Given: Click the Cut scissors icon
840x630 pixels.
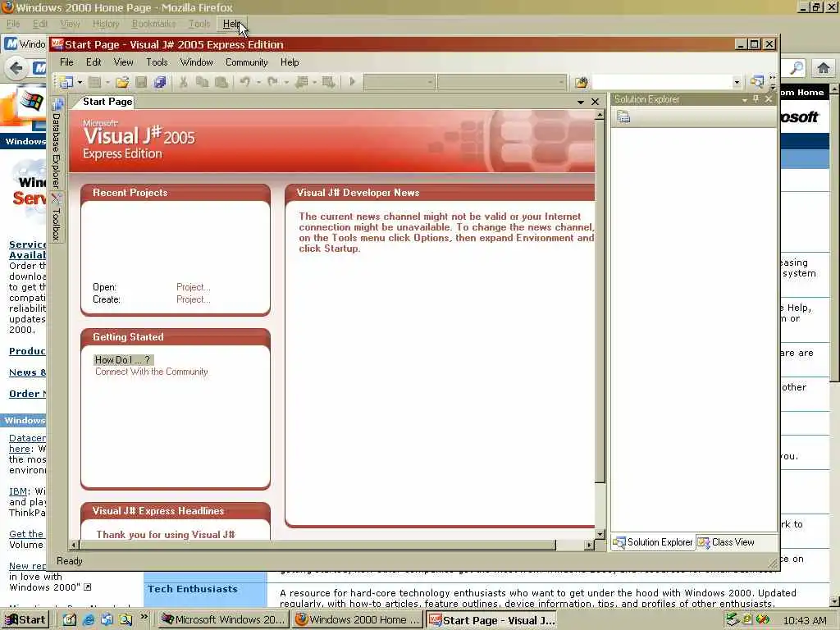Looking at the screenshot, I should tap(183, 82).
